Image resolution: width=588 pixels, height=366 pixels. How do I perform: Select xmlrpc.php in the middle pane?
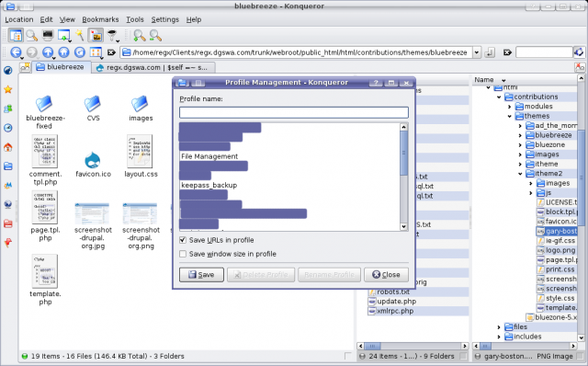coord(395,311)
